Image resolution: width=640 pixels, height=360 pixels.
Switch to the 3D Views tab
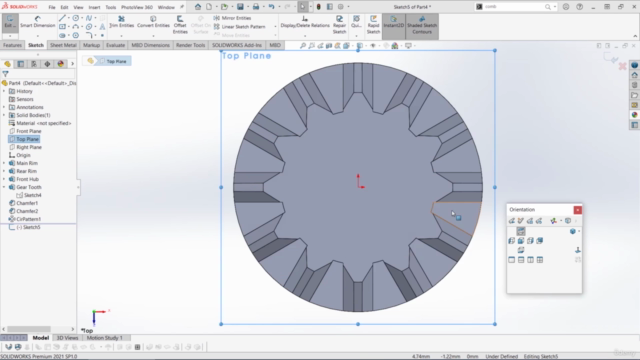[67, 338]
